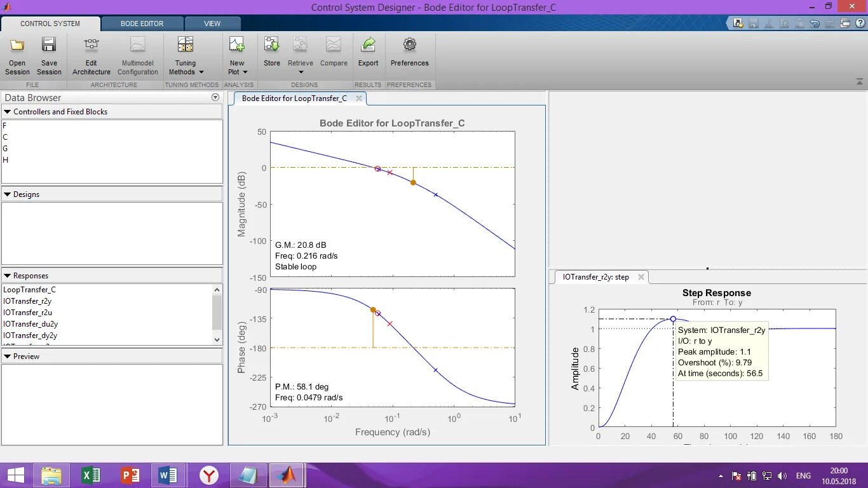Click the quick-access Paste icon
Image resolution: width=868 pixels, height=488 pixels.
799,24
